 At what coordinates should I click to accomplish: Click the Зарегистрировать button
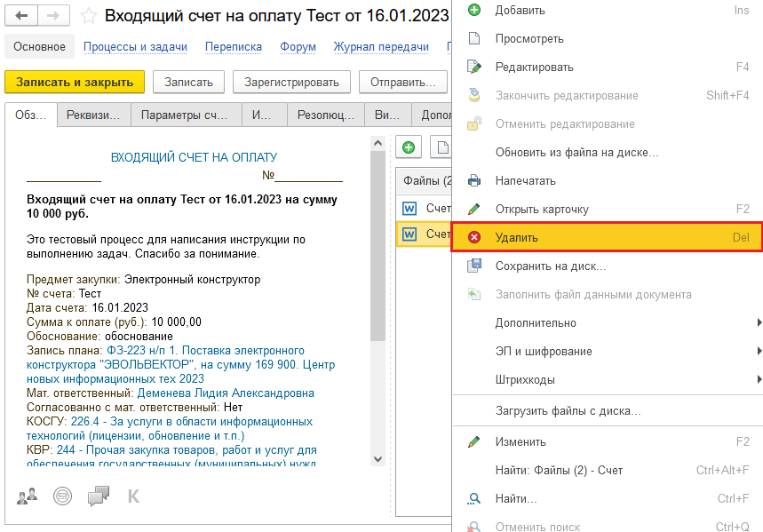(x=291, y=82)
